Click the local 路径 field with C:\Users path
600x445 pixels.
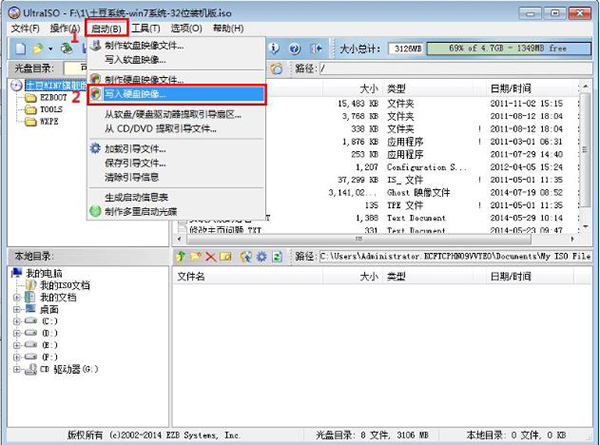455,256
